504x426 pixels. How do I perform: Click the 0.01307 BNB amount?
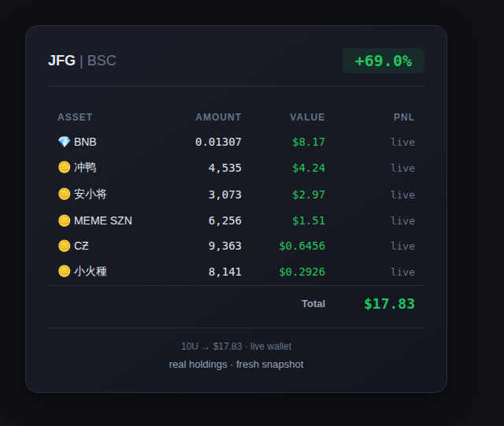coord(218,142)
